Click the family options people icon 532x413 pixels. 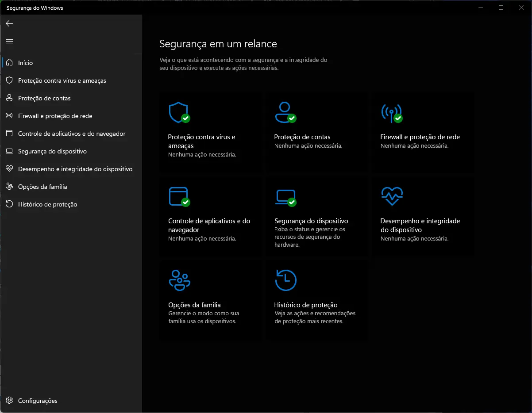(179, 280)
